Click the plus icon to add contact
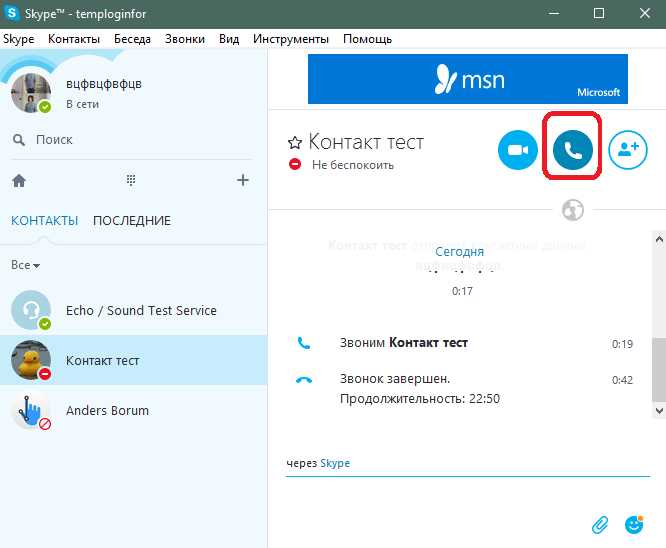This screenshot has width=666, height=548. [243, 180]
